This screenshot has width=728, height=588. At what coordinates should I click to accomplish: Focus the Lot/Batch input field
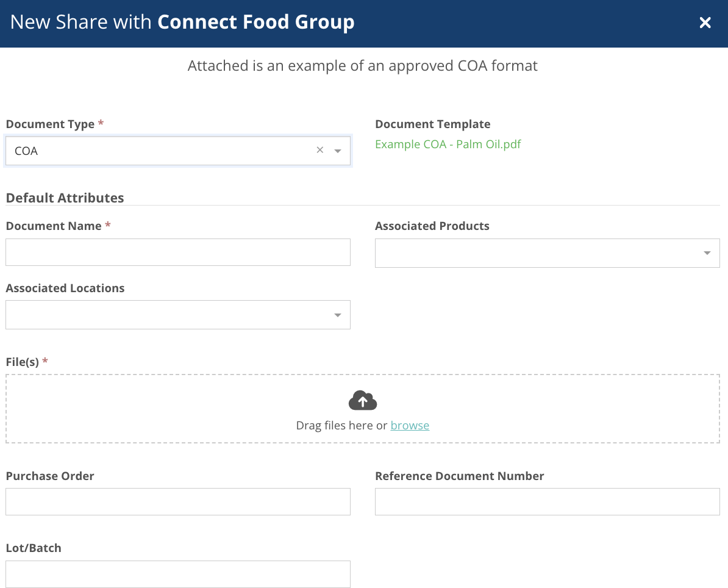[x=177, y=574]
